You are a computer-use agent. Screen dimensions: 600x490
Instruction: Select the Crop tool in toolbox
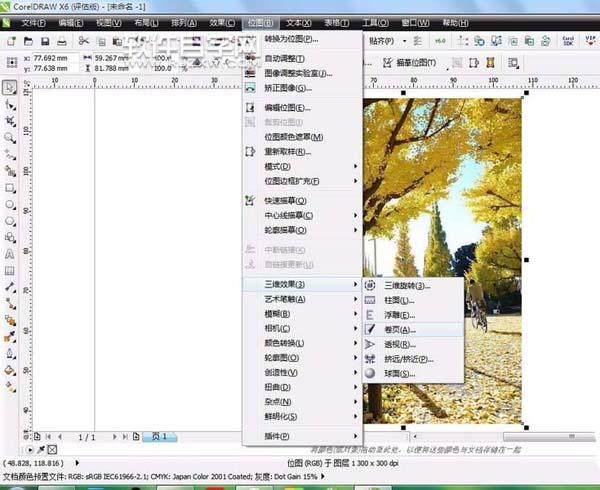9,120
